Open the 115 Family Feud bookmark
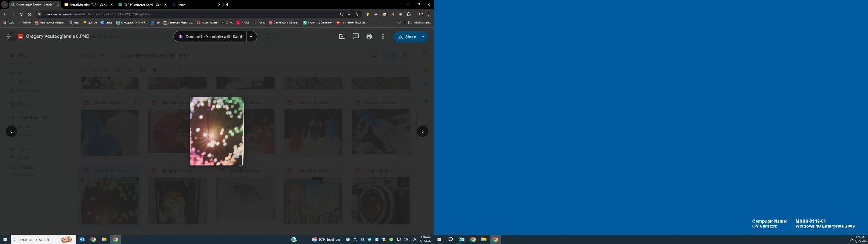Viewport: 868px width, 244px height. (352, 22)
